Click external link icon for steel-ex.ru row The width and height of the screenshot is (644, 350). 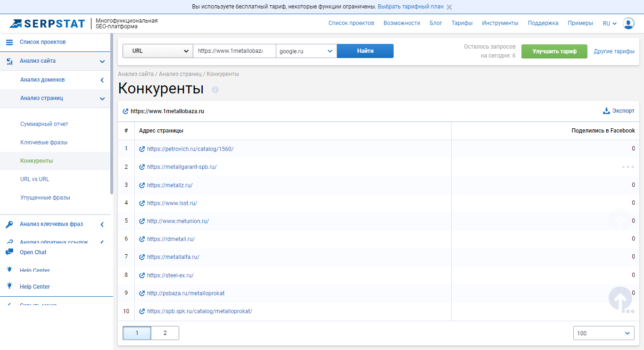tap(142, 275)
